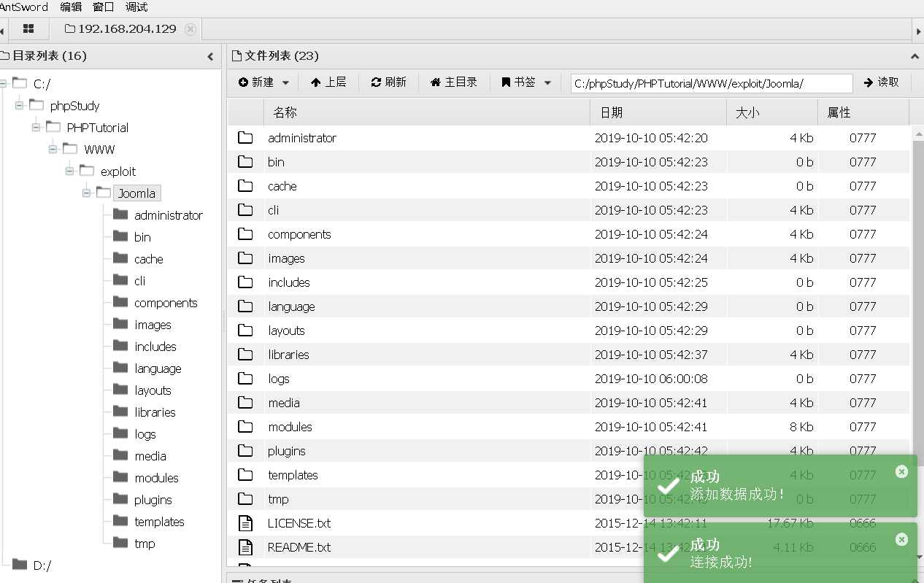Sort by the 属性 column header
The image size is (924, 583).
(863, 112)
